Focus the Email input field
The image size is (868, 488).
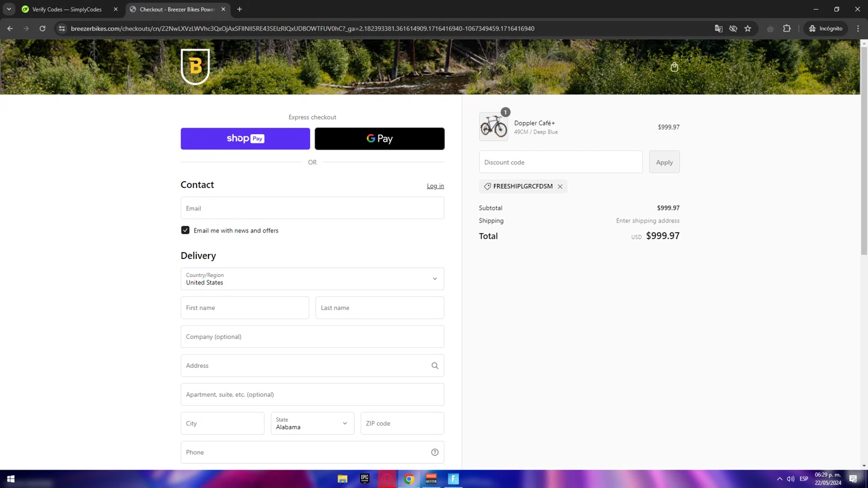pos(312,208)
